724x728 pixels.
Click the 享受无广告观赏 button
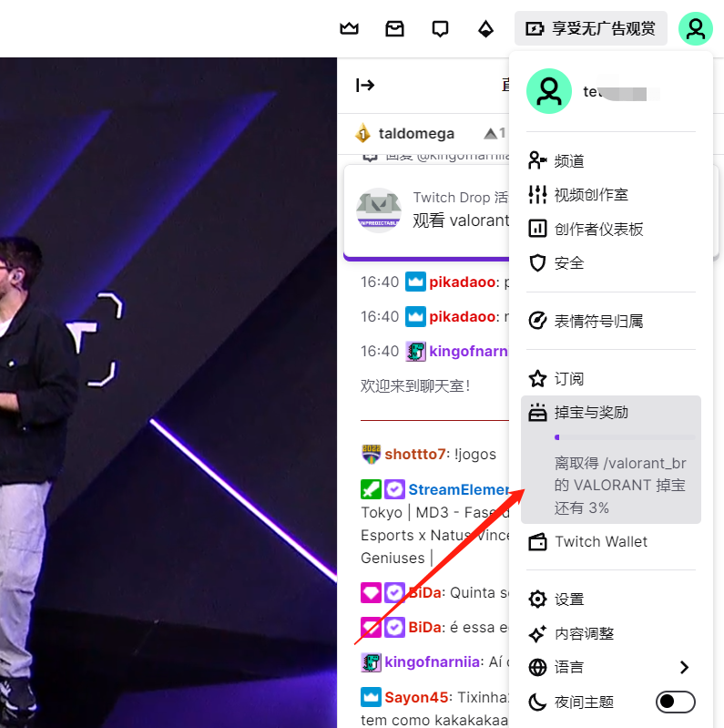coord(591,29)
